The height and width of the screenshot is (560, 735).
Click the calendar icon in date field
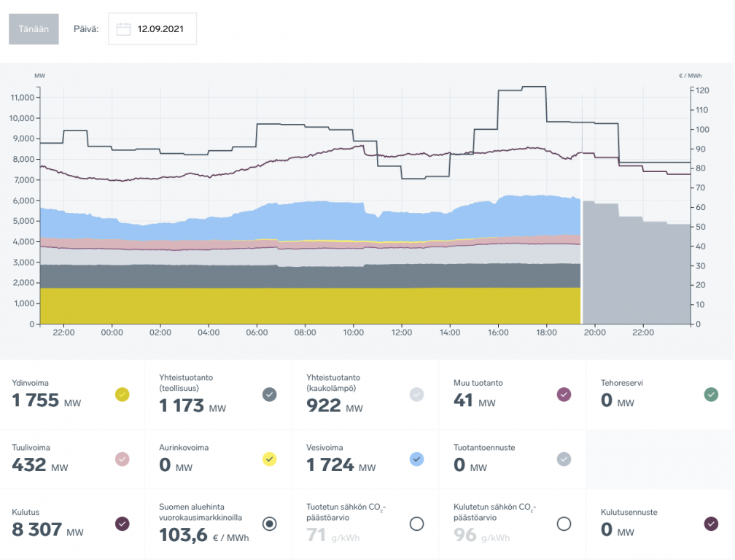[123, 29]
